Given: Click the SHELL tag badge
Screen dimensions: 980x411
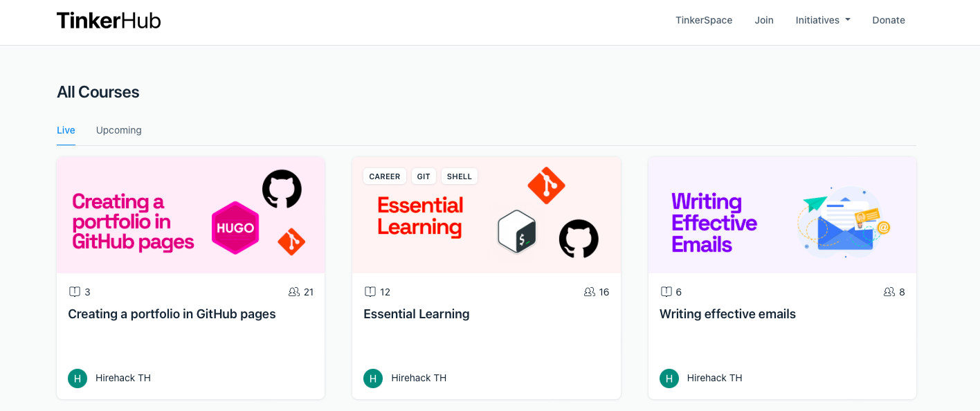Looking at the screenshot, I should click(x=460, y=176).
